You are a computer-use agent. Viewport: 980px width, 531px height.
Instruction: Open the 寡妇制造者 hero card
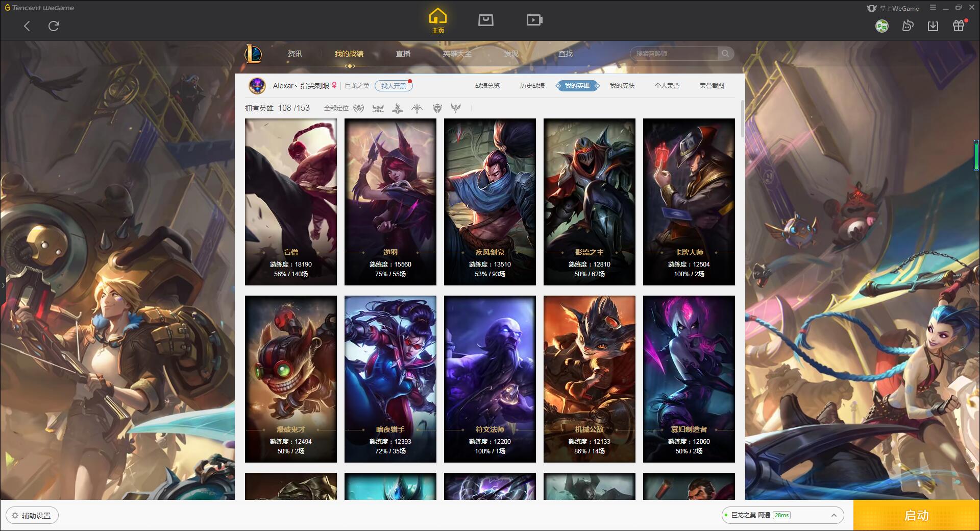pos(689,379)
